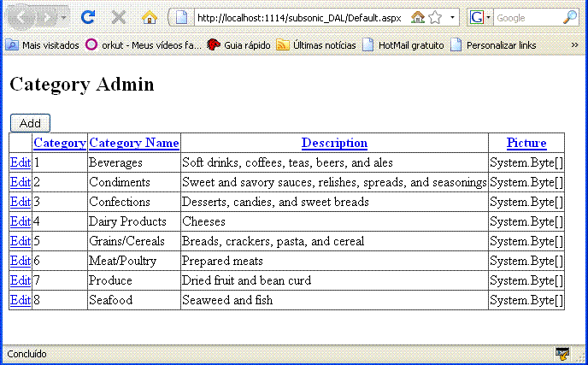Click the Category Admin page heading
588x365 pixels.
[x=82, y=84]
